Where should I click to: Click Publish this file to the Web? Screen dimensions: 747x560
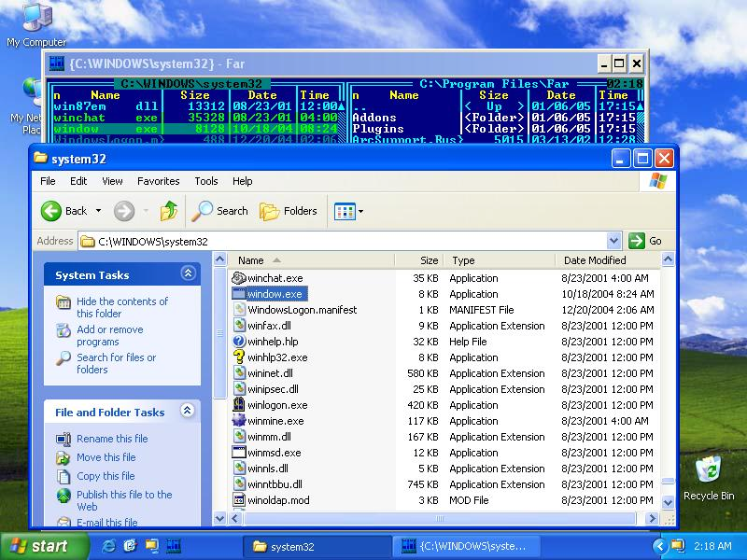(x=124, y=500)
